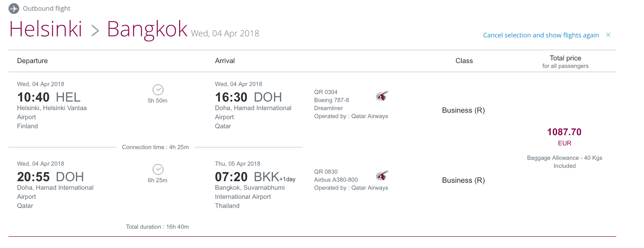Click the Bangkok destination heading
This screenshot has width=644, height=248.
pos(147,29)
